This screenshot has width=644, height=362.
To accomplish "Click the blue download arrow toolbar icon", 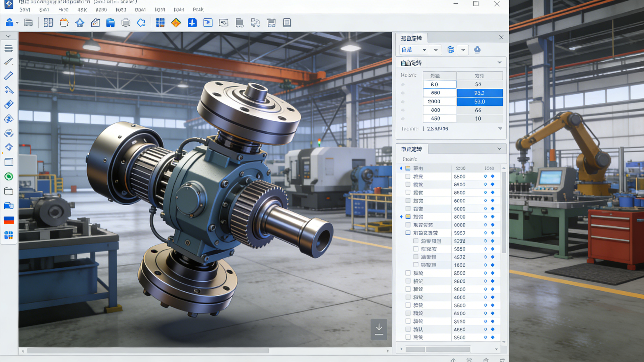I will point(192,23).
